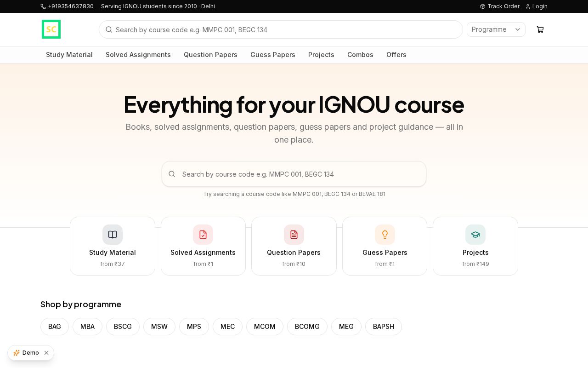Open the Projects graduation cap icon

coord(475,235)
